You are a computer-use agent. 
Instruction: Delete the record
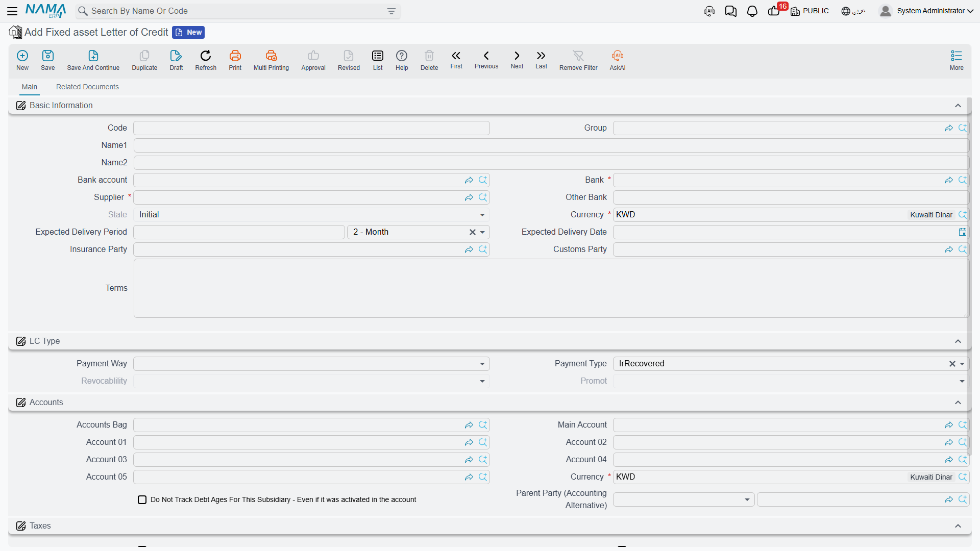pyautogui.click(x=429, y=60)
